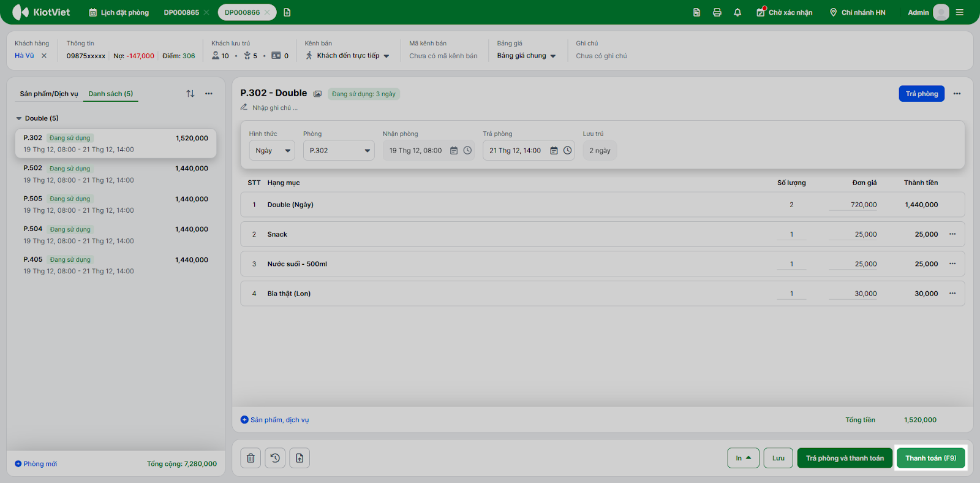Image resolution: width=980 pixels, height=483 pixels.
Task: Open the check-in time clock icon
Action: click(x=467, y=151)
